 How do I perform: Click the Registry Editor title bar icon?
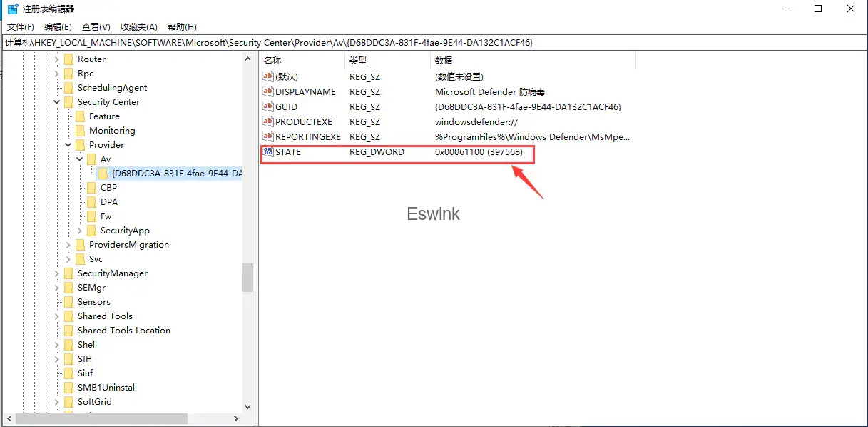pyautogui.click(x=13, y=9)
